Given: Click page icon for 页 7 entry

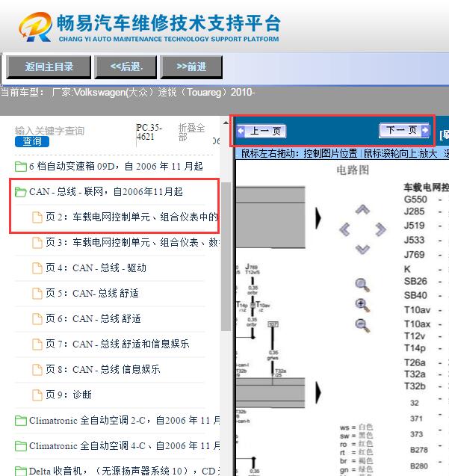Looking at the screenshot, I should point(37,344).
